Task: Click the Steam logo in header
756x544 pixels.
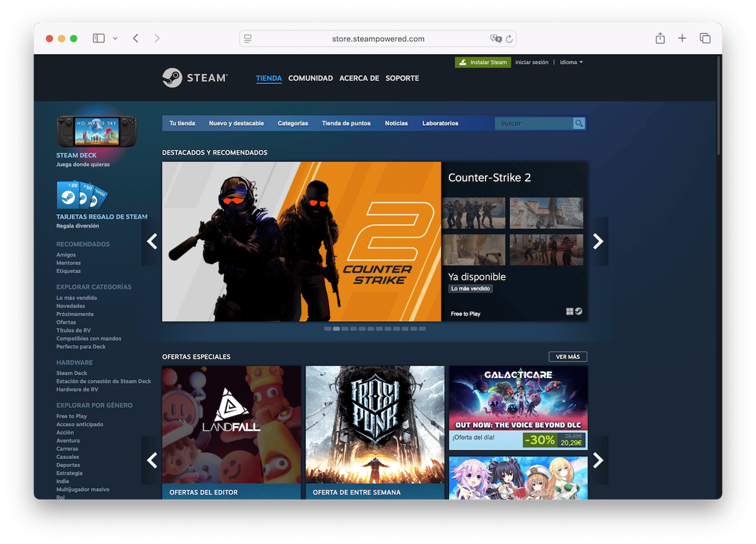Action: (195, 78)
